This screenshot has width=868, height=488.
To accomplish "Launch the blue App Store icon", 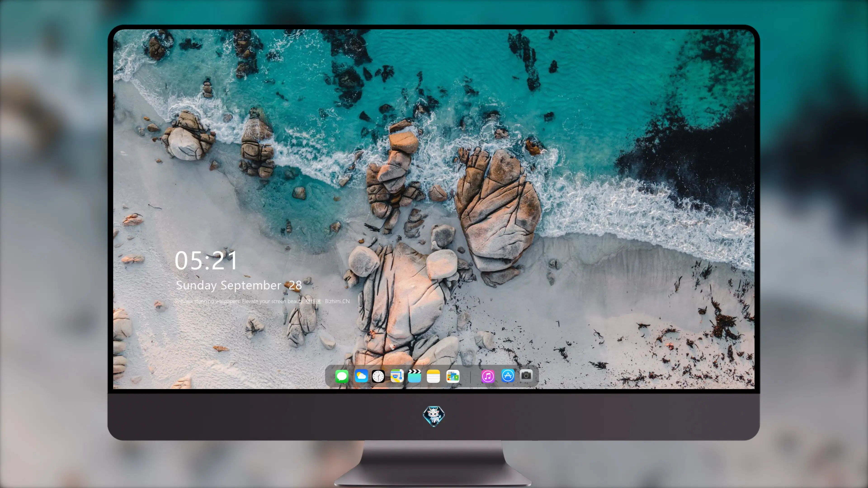I will [508, 375].
